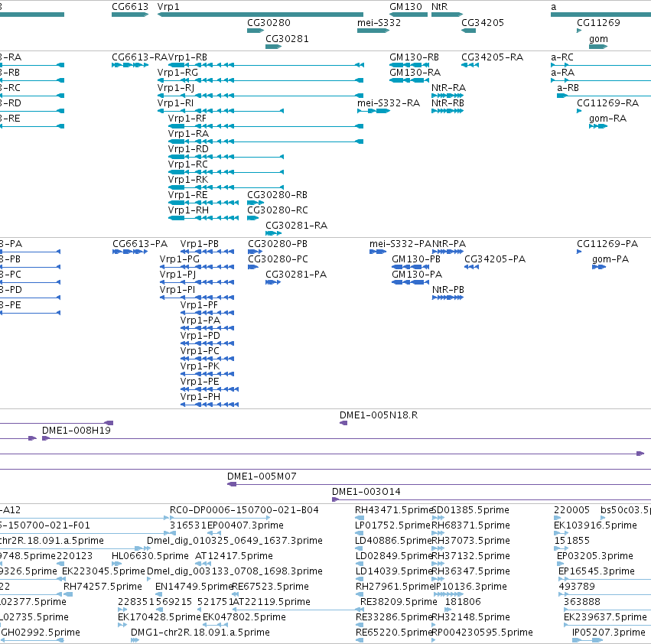Select transcript Vrp1-RB
This screenshot has height=644, width=651.
pyautogui.click(x=187, y=57)
